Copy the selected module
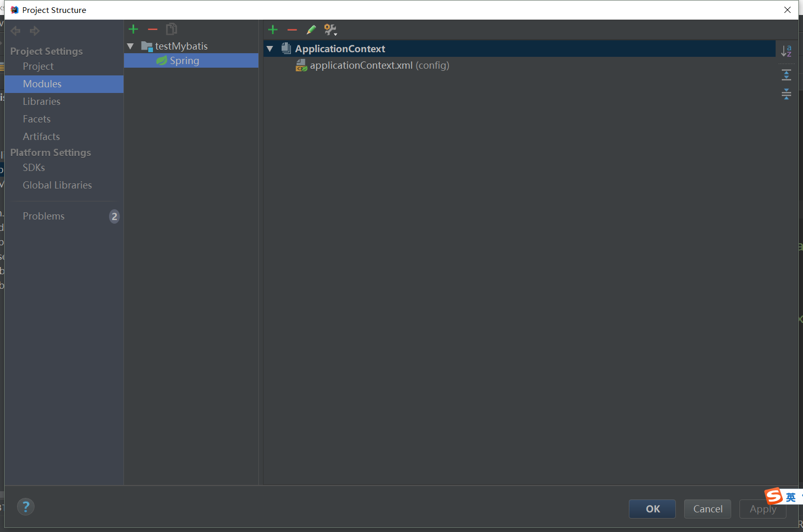803x532 pixels. click(x=172, y=29)
